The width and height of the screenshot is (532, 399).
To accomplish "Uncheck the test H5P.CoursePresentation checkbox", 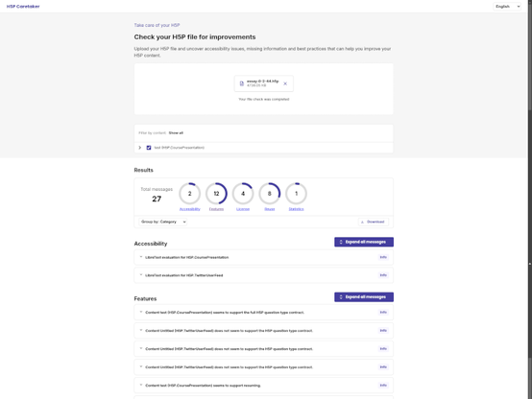I will (149, 148).
